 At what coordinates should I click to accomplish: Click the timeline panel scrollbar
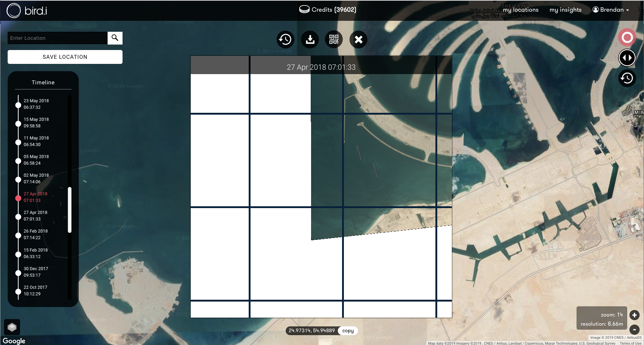70,210
